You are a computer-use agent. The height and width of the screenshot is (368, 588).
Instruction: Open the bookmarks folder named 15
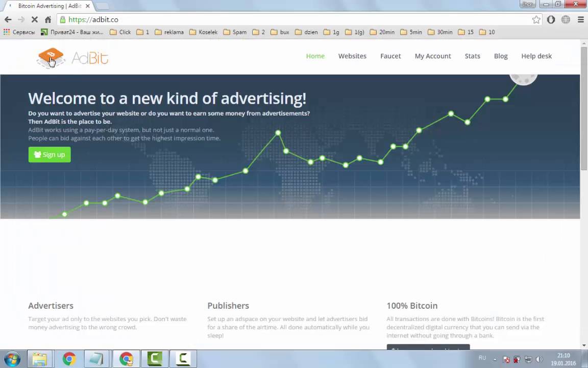pyautogui.click(x=465, y=32)
